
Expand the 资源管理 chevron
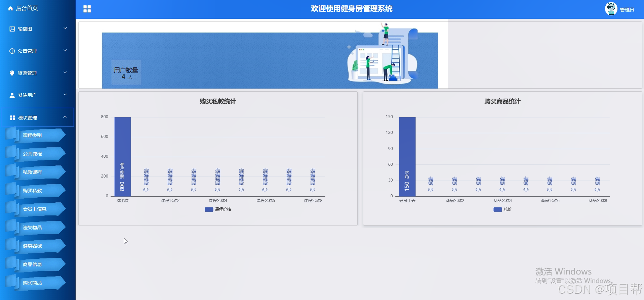click(x=65, y=72)
